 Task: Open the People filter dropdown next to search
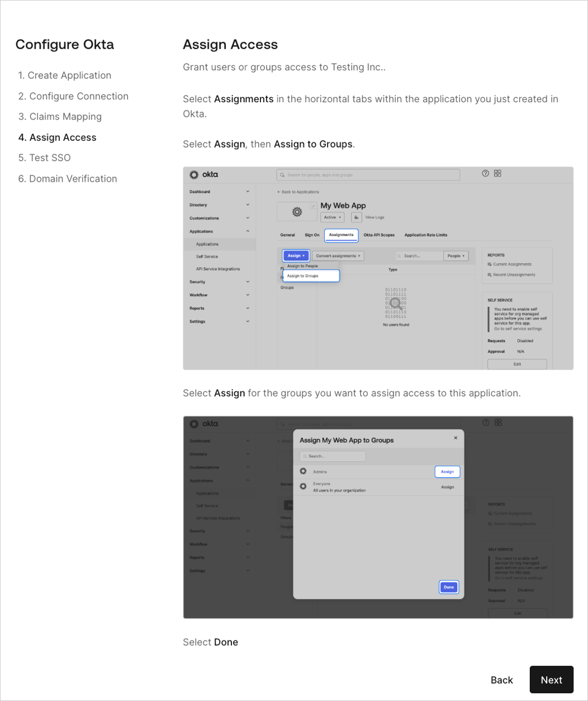(x=456, y=255)
